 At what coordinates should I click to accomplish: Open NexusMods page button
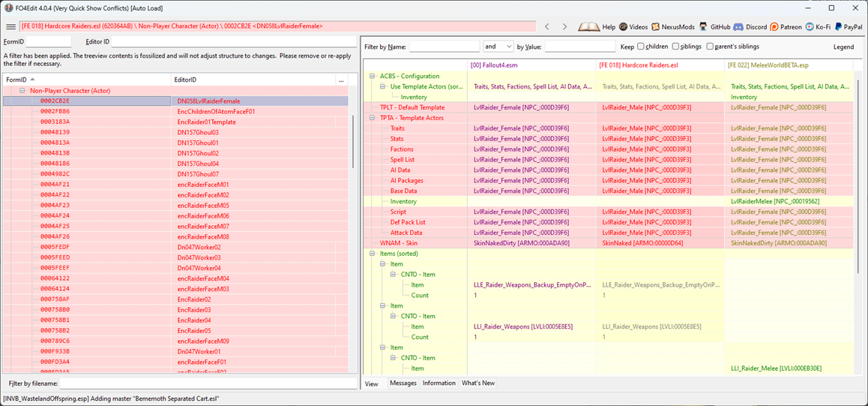pyautogui.click(x=673, y=26)
